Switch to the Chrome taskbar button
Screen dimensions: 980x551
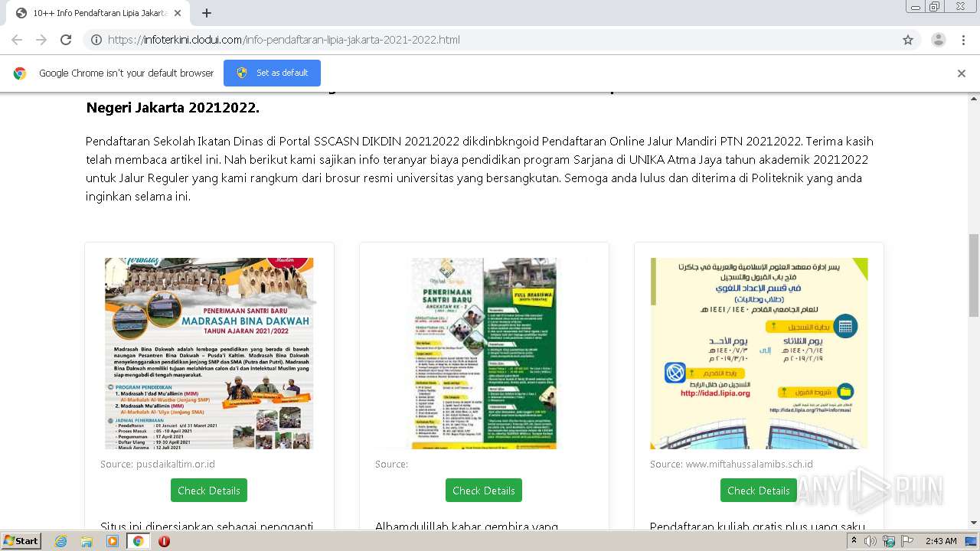pos(138,541)
